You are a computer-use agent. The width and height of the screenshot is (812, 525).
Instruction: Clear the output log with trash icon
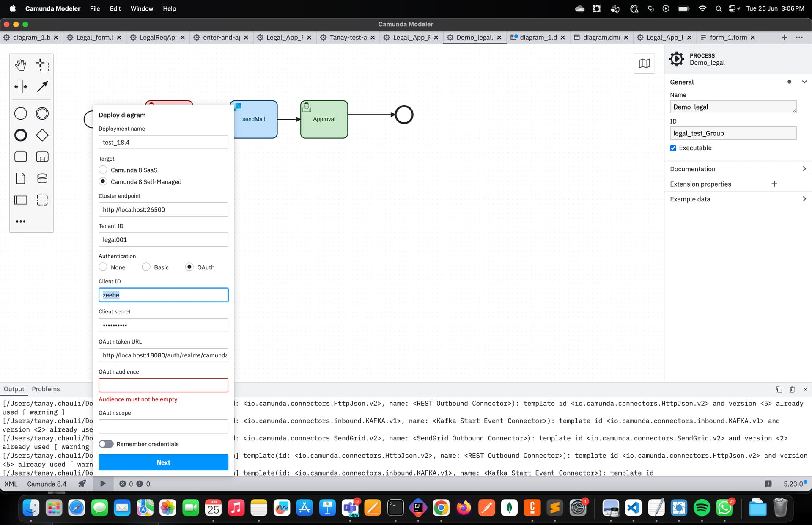(792, 389)
